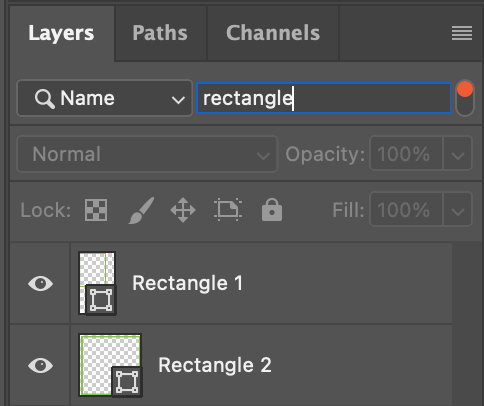Select the Rectangle 2 layer thumbnail
The width and height of the screenshot is (484, 406).
(x=110, y=365)
